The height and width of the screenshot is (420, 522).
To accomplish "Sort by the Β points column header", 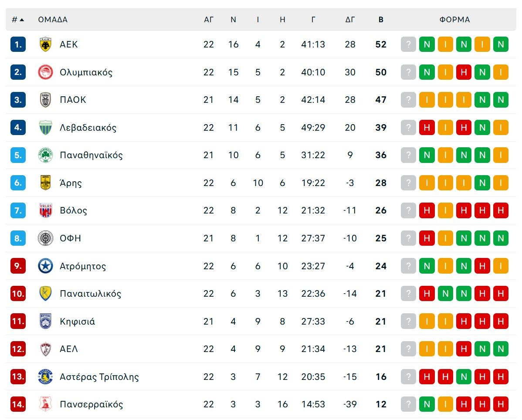I will [381, 19].
